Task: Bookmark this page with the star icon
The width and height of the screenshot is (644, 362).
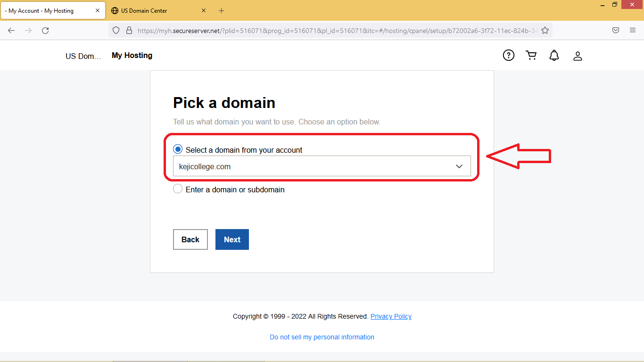Action: (545, 31)
